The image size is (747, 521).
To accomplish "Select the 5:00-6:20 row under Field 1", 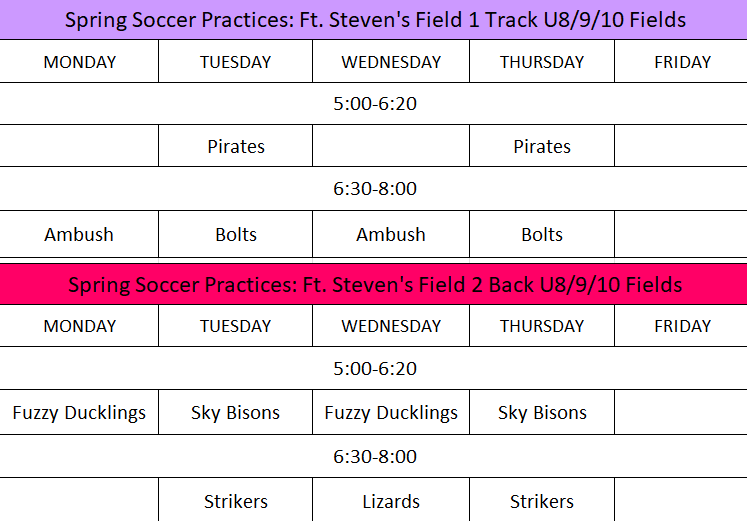I will pyautogui.click(x=373, y=103).
